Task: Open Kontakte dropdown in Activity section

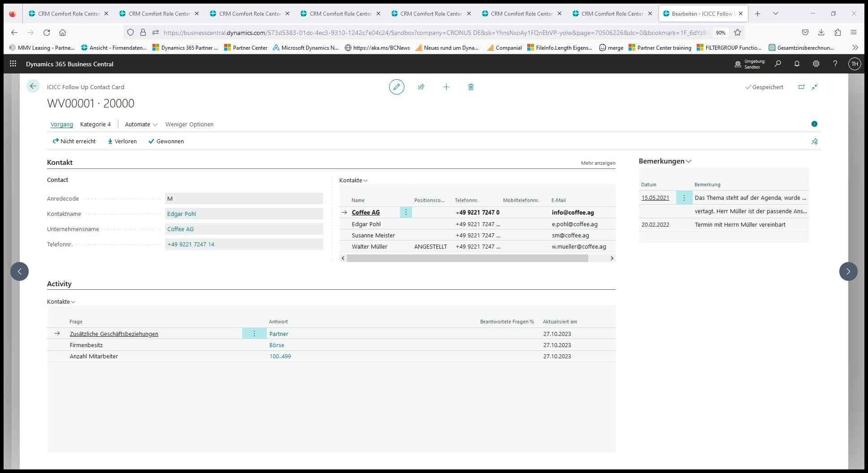Action: (x=61, y=302)
